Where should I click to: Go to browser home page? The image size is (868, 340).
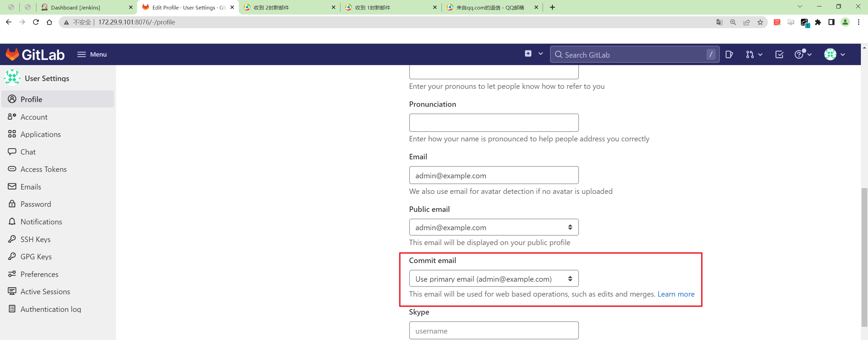click(x=50, y=22)
